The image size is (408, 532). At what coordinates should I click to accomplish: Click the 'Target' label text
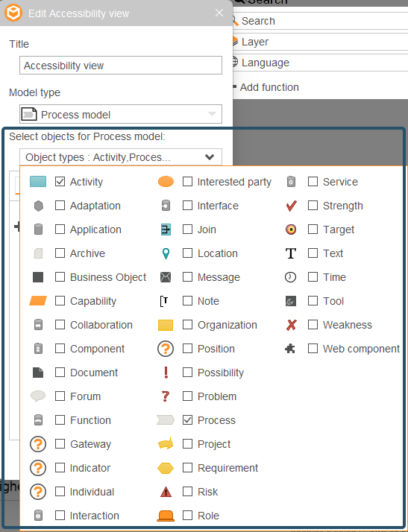click(x=339, y=229)
